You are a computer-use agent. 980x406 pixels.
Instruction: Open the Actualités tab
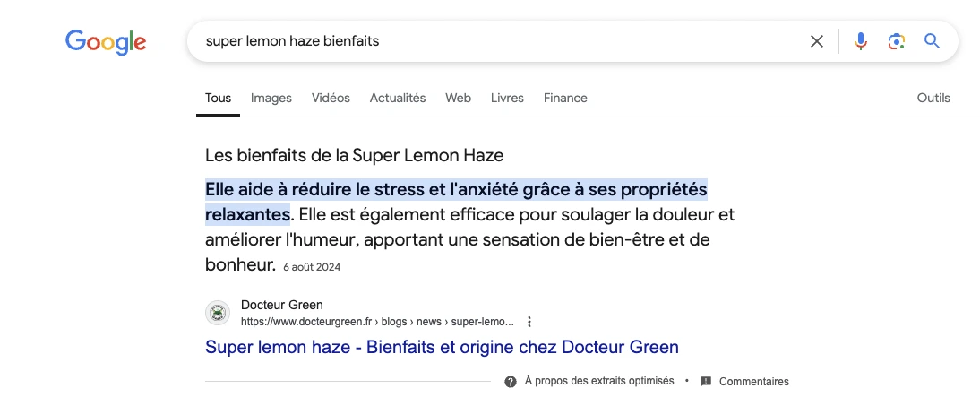[x=398, y=99]
